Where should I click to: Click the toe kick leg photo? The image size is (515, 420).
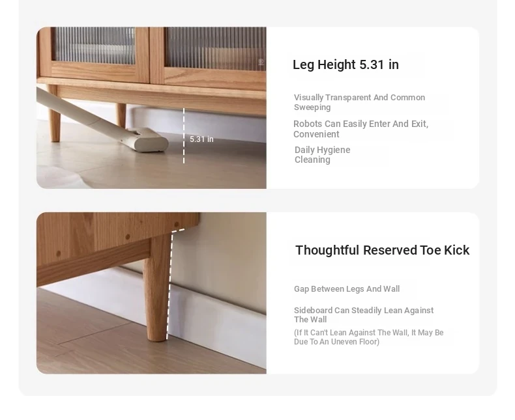(151, 293)
